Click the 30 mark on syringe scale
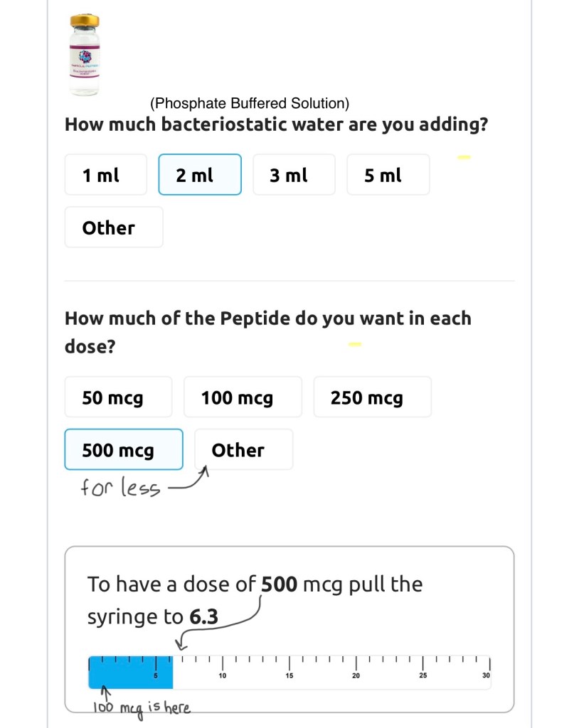579x728 pixels. [x=486, y=674]
